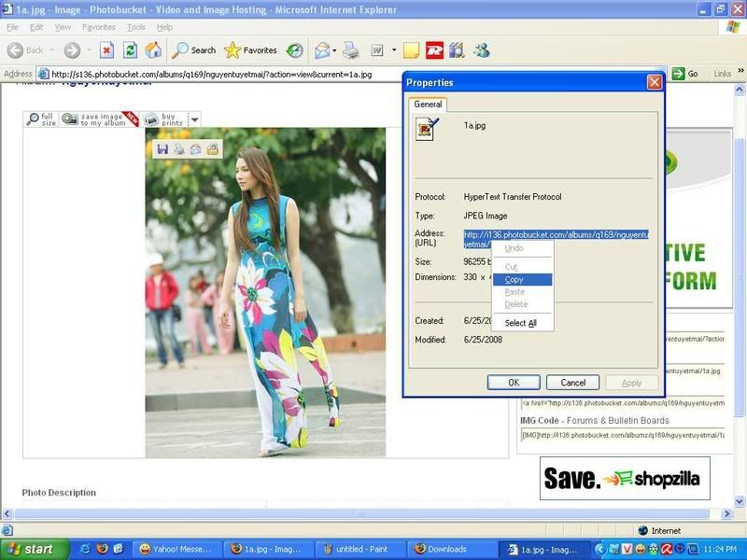Expand hidden system tray icons
The height and width of the screenshot is (560, 747).
(x=599, y=549)
